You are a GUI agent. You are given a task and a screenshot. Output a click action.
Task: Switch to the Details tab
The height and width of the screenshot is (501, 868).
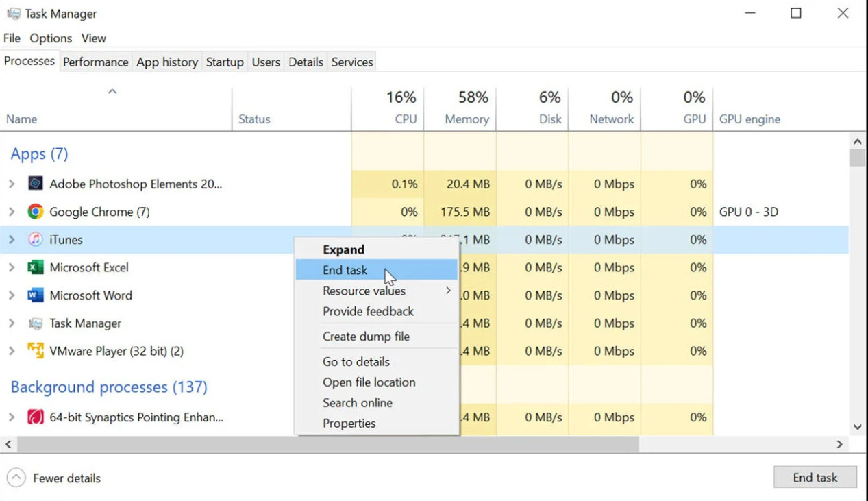306,62
